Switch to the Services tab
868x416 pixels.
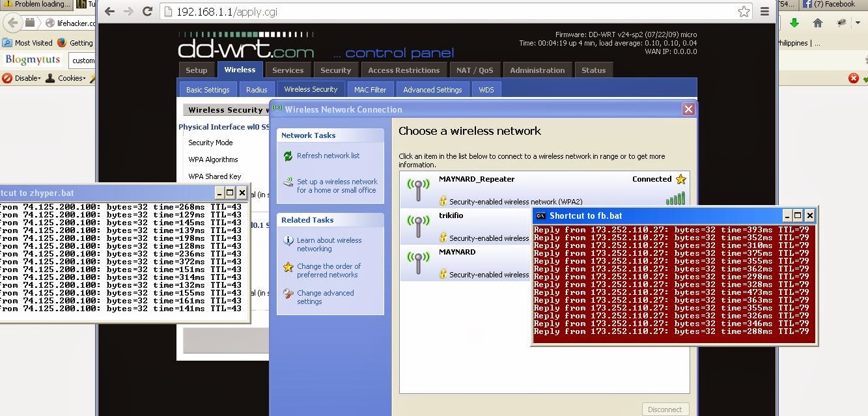pyautogui.click(x=288, y=70)
